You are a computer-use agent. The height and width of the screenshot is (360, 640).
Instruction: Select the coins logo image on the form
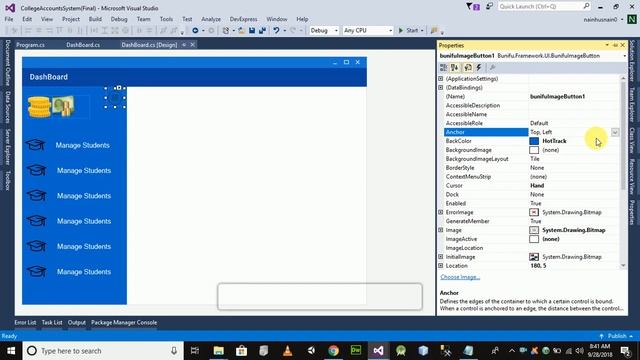51,107
